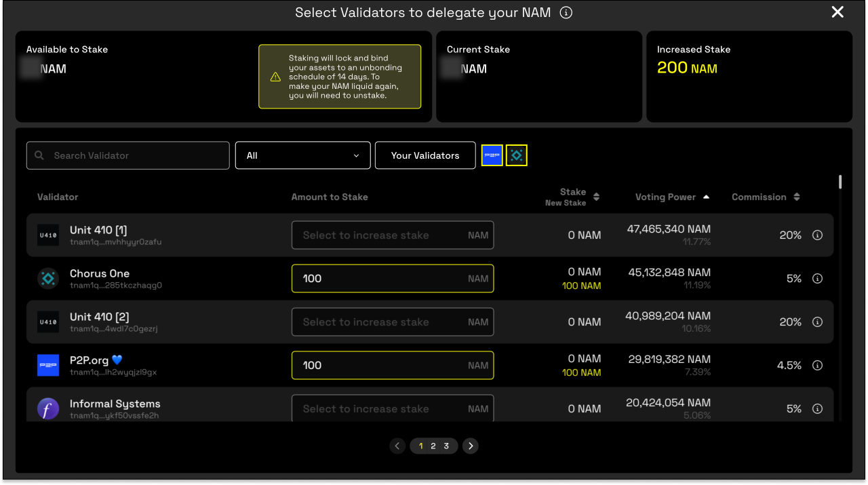Click stake amount field for Unit 410 [1]
This screenshot has height=485, width=868.
[393, 235]
